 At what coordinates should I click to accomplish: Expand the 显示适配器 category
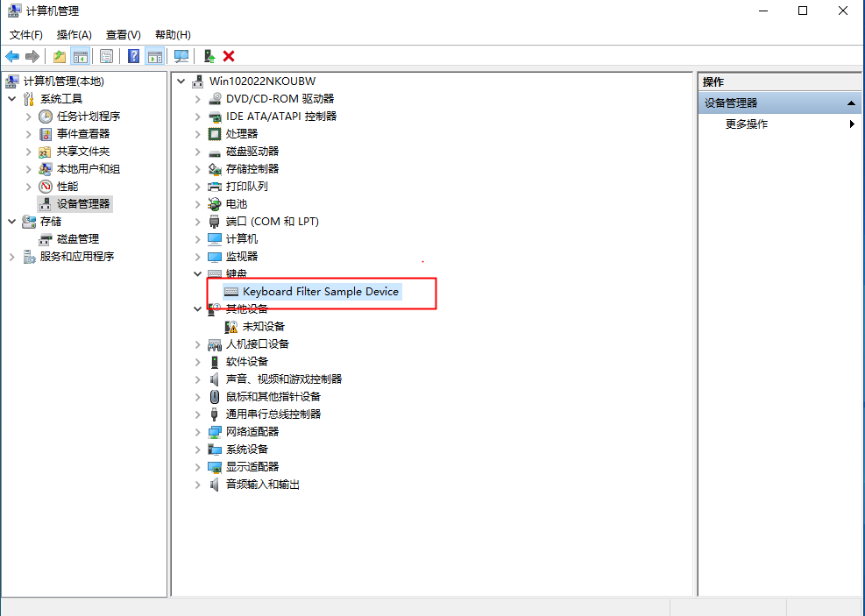197,467
